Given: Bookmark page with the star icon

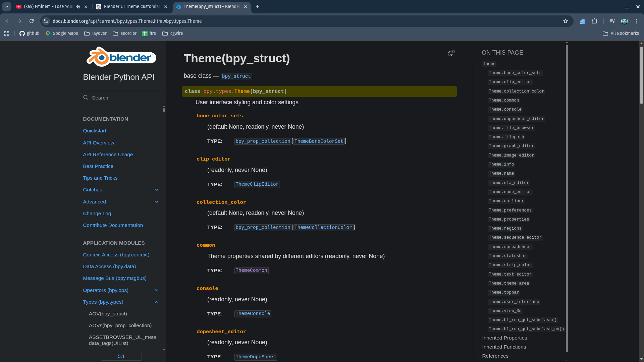Looking at the screenshot, I should click(x=566, y=21).
